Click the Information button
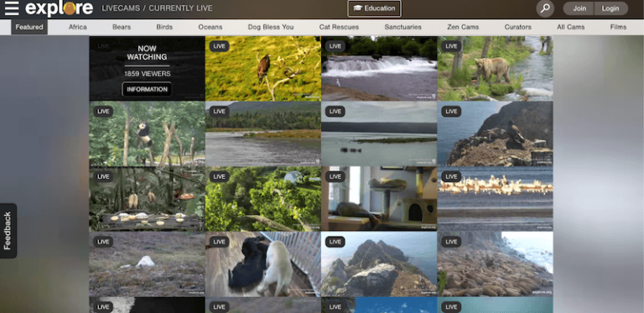 pyautogui.click(x=147, y=89)
